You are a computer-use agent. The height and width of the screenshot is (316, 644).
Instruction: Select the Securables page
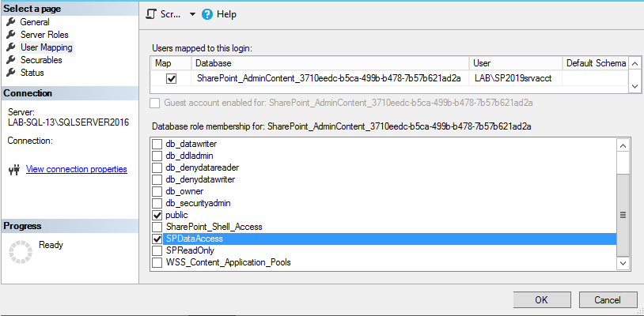(41, 60)
